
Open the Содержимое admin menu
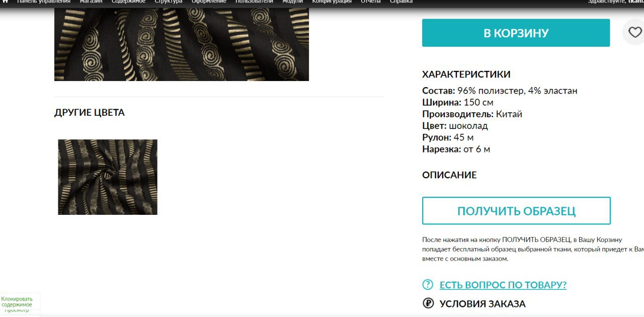click(128, 2)
